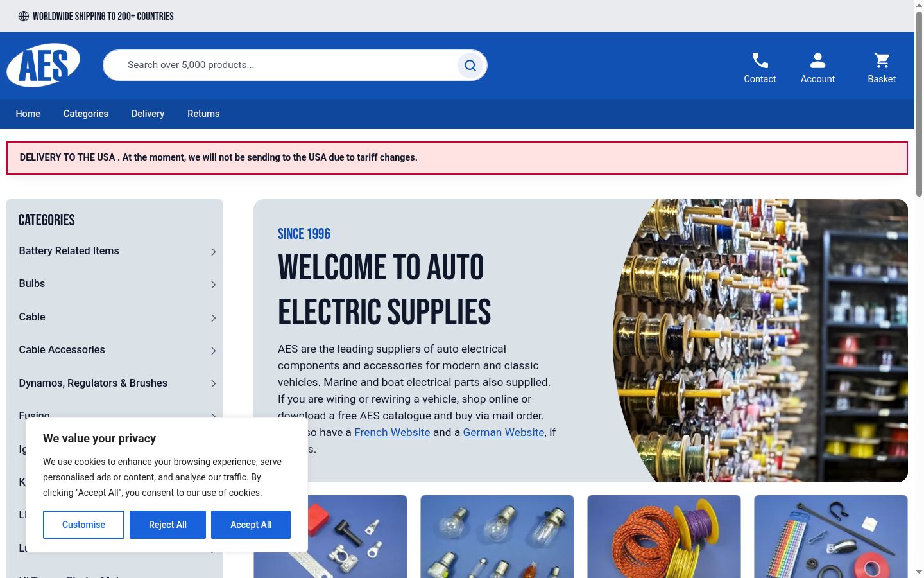
Task: Click Customise cookie button
Action: click(x=83, y=525)
